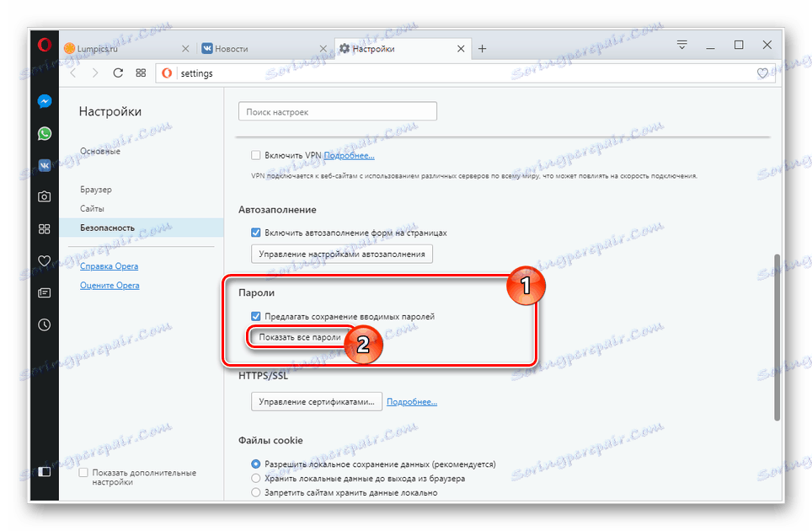This screenshot has height=531, width=812.
Task: Open a new tab with the plus button
Action: pyautogui.click(x=482, y=49)
